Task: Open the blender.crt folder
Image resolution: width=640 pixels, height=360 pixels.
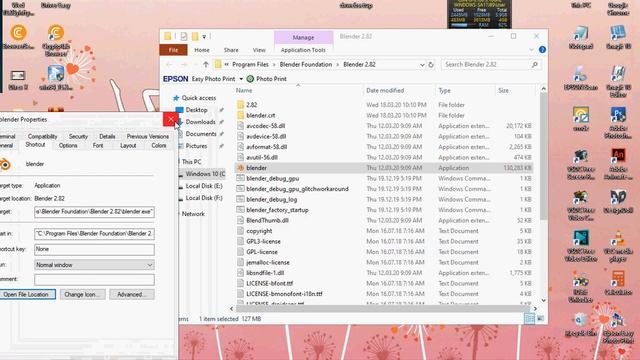Action: click(260, 116)
